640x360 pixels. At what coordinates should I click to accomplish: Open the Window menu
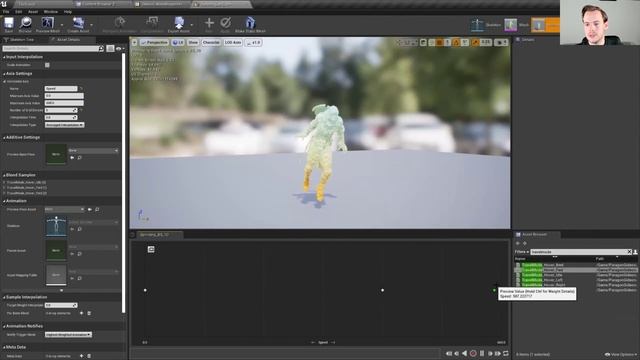pos(51,12)
